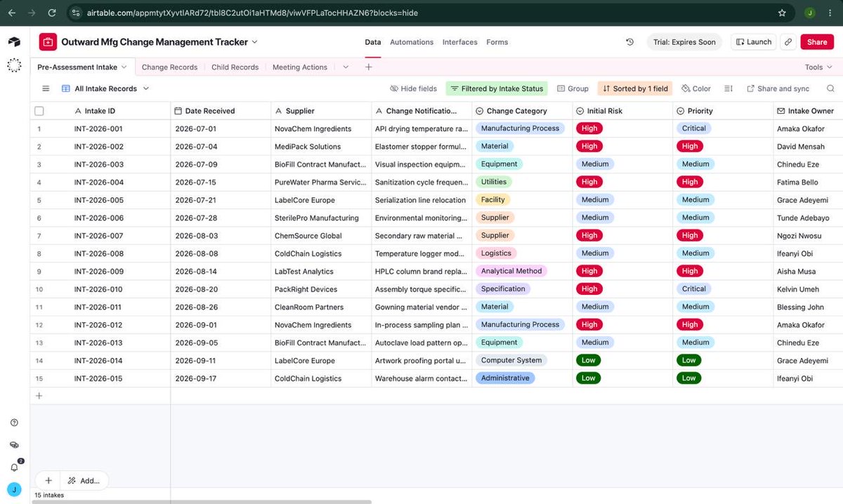This screenshot has height=504, width=843.
Task: Click Low risk tag in row 15
Action: 589,378
